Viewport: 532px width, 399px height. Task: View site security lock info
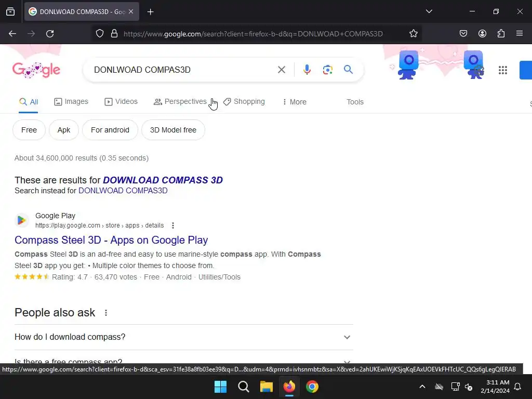tap(114, 34)
